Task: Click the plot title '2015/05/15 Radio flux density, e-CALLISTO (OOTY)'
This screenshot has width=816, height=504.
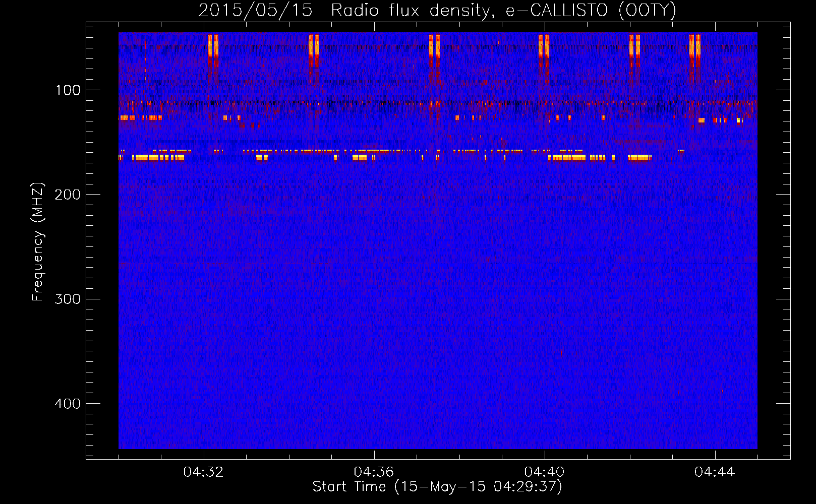Action: click(437, 10)
